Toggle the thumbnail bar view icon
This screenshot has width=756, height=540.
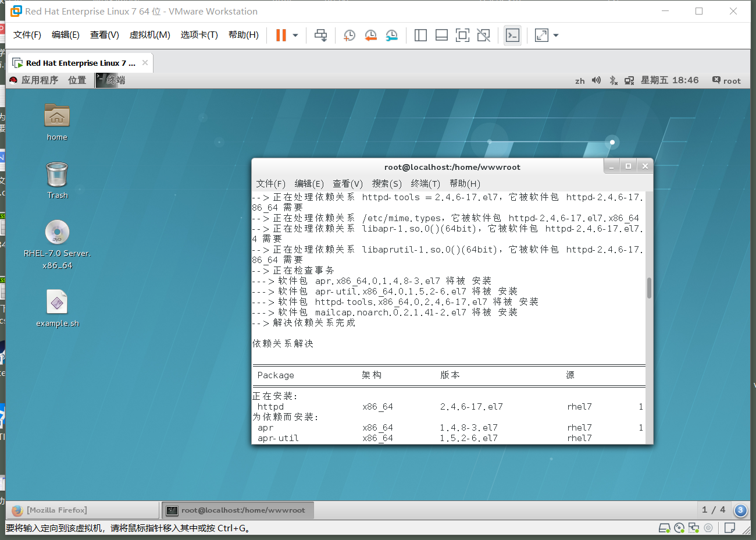[x=441, y=35]
